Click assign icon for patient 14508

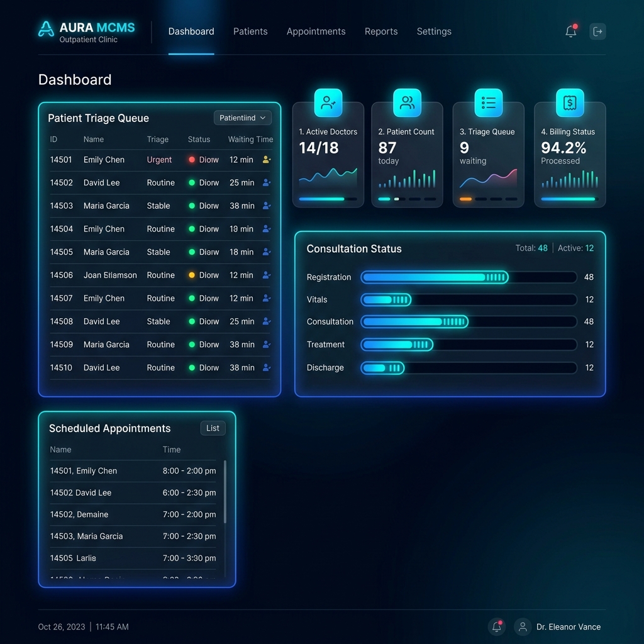point(267,321)
